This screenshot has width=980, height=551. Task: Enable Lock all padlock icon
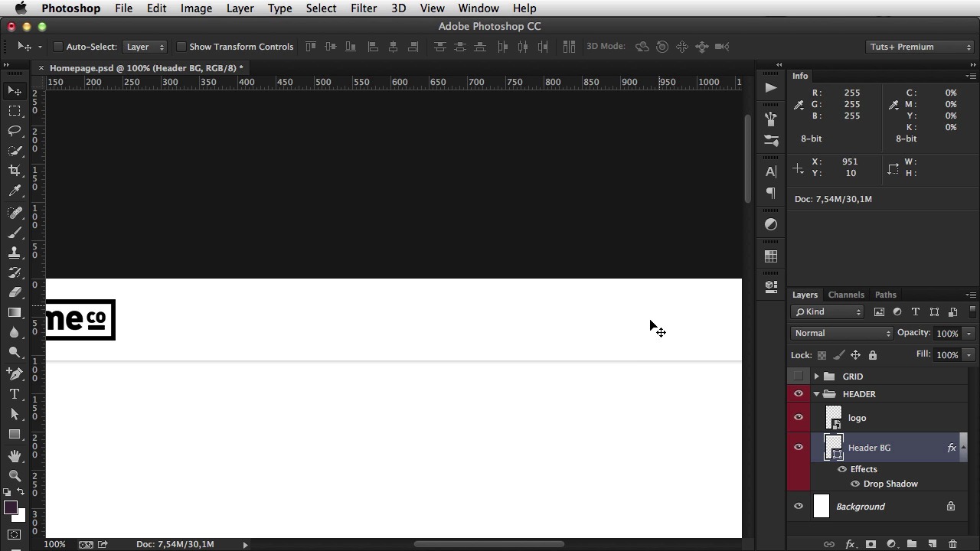873,355
